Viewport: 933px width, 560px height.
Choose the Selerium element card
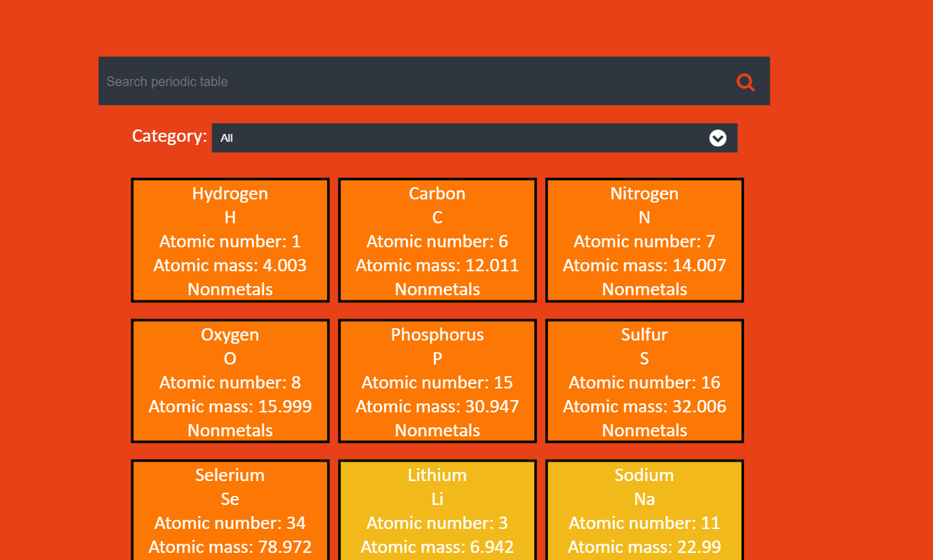(x=230, y=510)
